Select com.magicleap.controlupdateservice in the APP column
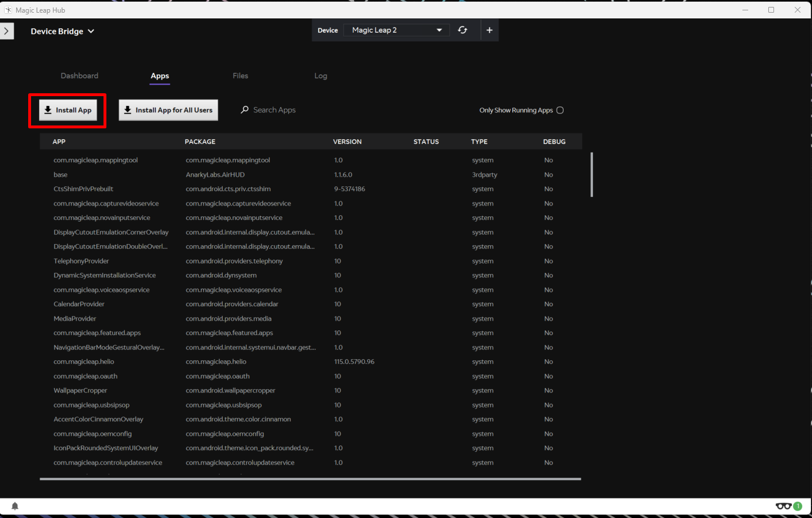Viewport: 812px width, 518px height. point(108,462)
